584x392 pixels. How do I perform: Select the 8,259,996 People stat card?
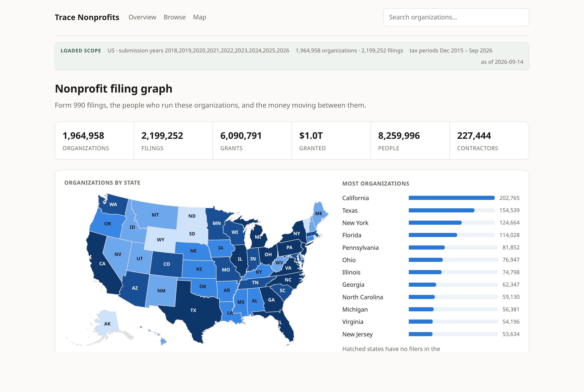click(410, 140)
